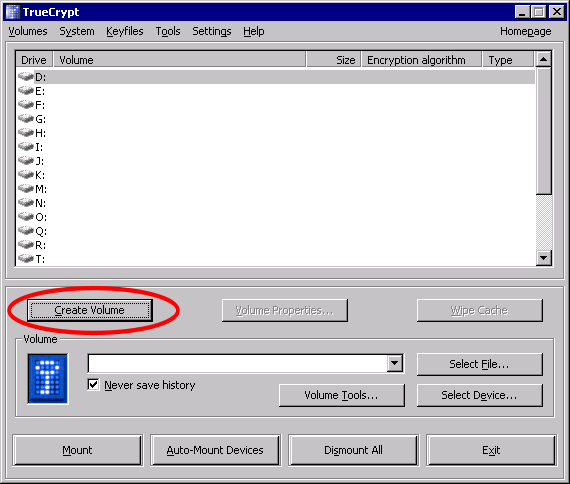This screenshot has height=484, width=570.
Task: Open the Settings menu
Action: [x=212, y=31]
